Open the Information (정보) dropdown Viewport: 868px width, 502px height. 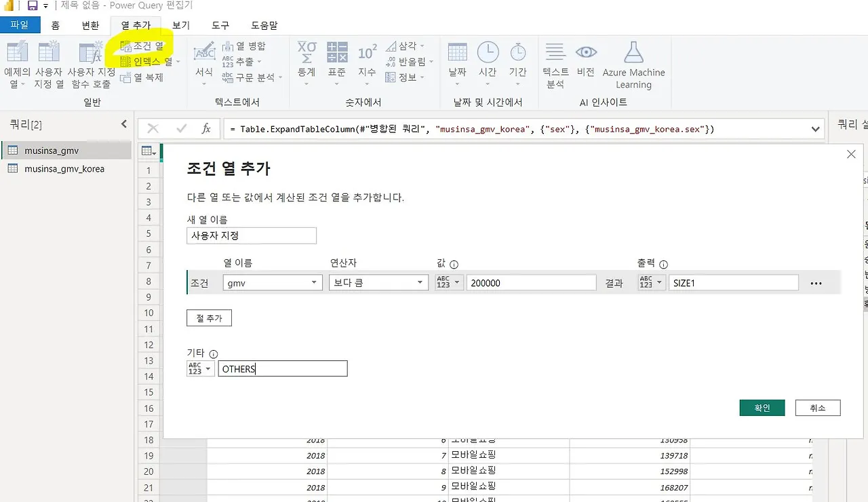click(405, 77)
